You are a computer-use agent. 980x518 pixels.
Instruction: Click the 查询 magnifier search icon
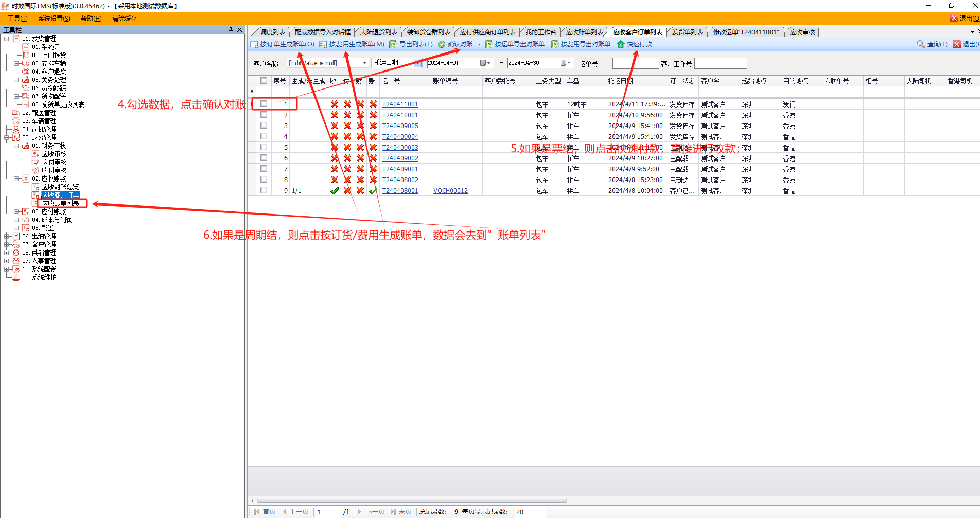click(921, 44)
